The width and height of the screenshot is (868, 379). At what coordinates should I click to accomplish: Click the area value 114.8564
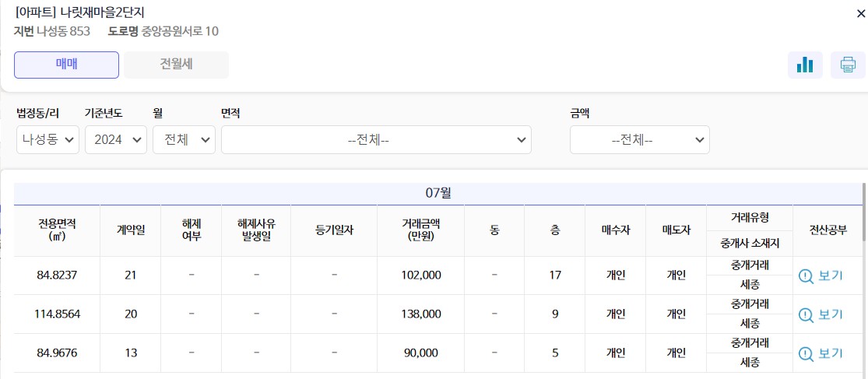coord(57,314)
